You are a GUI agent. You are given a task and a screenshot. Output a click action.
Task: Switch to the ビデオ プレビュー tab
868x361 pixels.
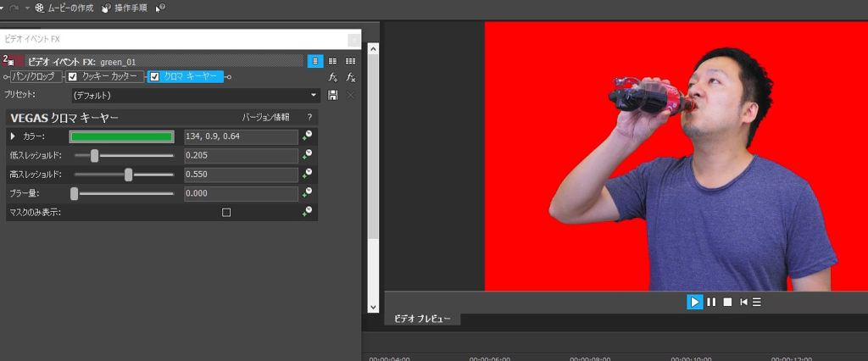click(x=422, y=319)
